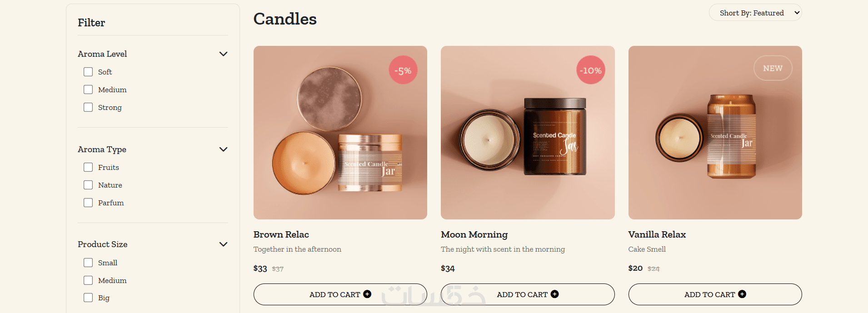The width and height of the screenshot is (868, 313).
Task: Click the -5% discount badge
Action: click(403, 70)
